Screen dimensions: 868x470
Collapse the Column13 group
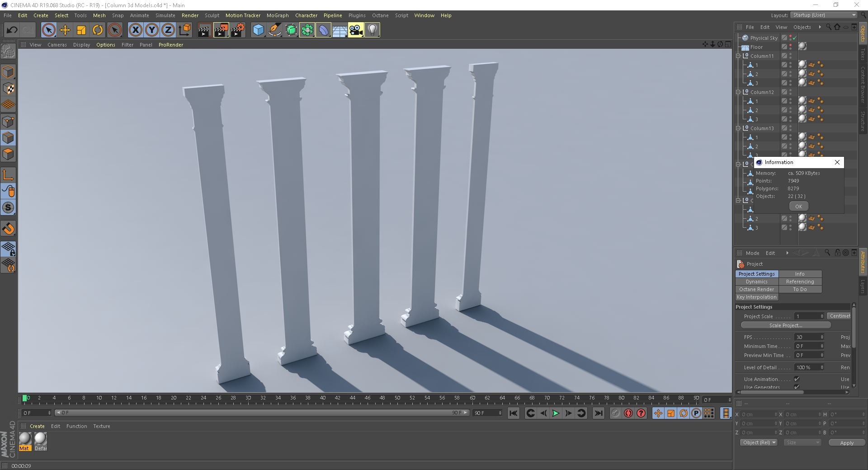coord(738,128)
